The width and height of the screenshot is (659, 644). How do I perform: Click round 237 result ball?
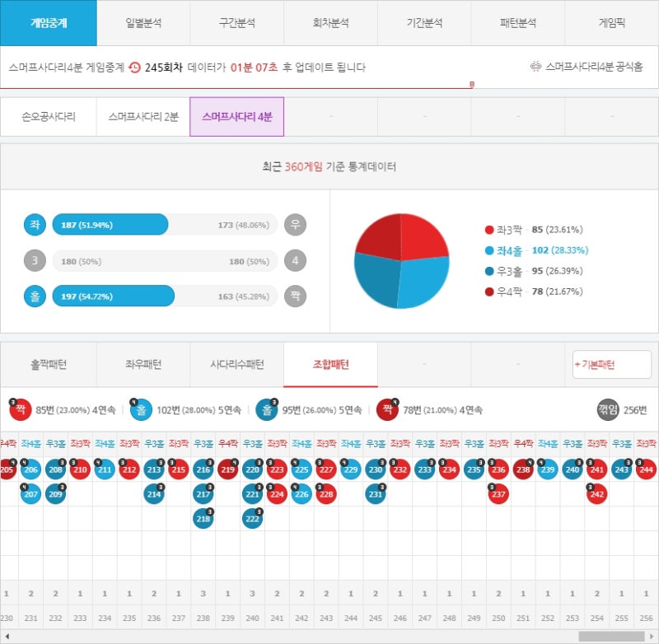498,494
